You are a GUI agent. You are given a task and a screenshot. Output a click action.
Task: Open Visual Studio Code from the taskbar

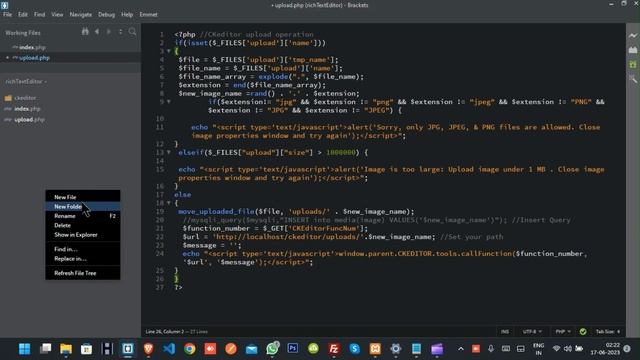point(169,349)
